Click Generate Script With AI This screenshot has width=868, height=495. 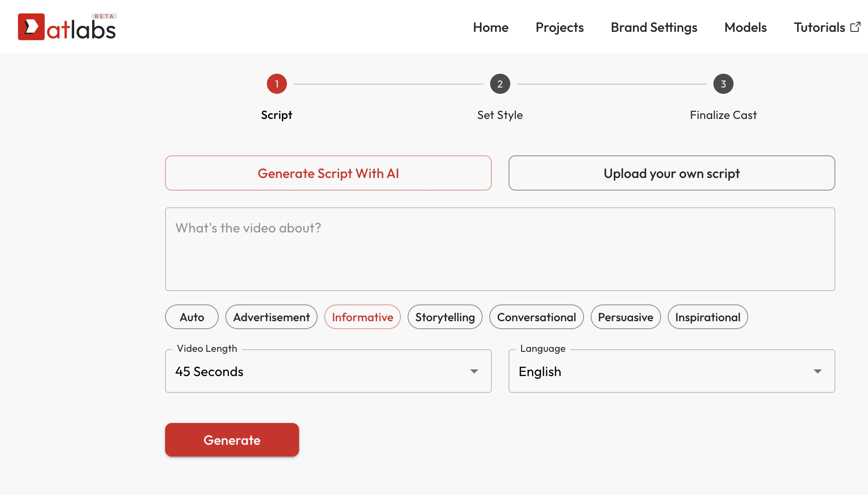click(328, 173)
